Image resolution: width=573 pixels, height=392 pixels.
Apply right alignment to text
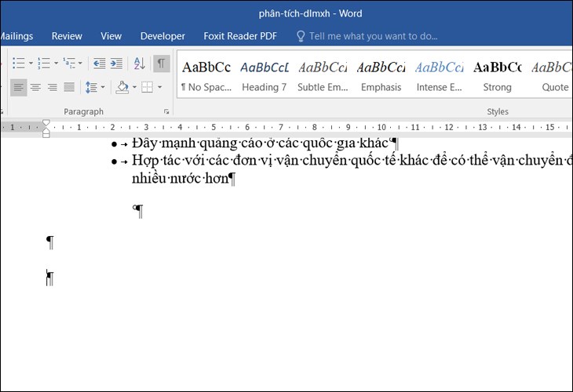pos(52,87)
